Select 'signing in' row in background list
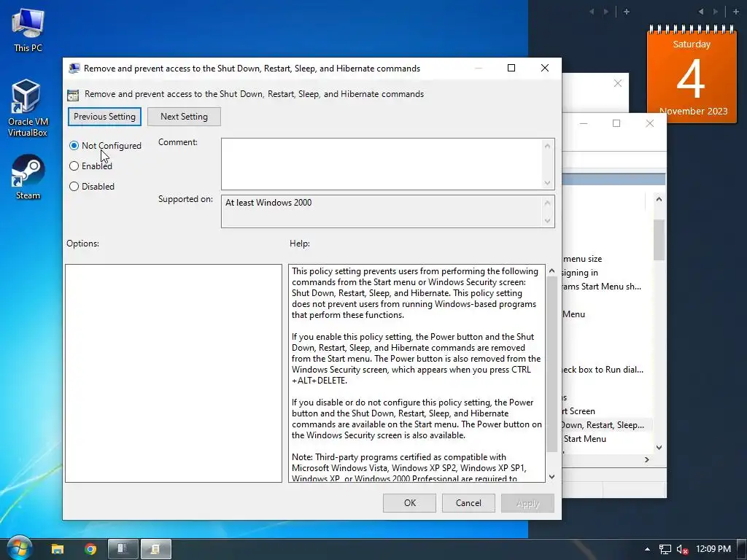The height and width of the screenshot is (560, 747). (x=580, y=273)
